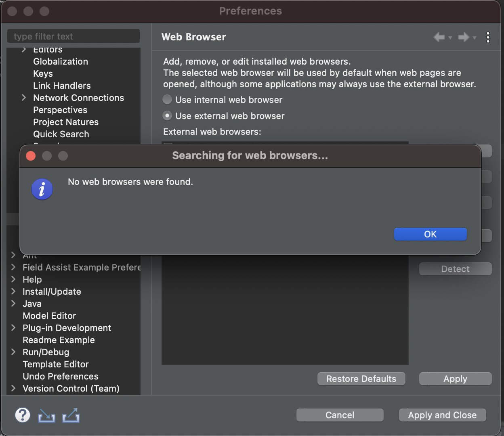Expand the Java preferences section
504x436 pixels.
pos(13,304)
